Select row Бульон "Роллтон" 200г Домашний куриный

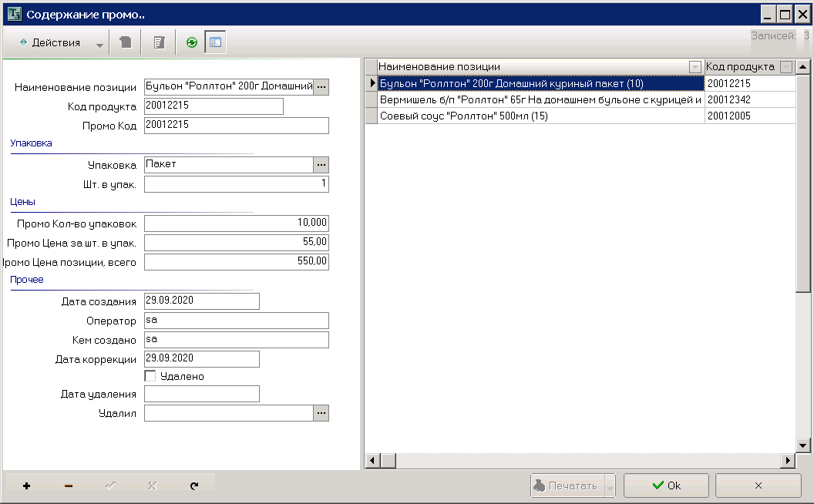(540, 83)
